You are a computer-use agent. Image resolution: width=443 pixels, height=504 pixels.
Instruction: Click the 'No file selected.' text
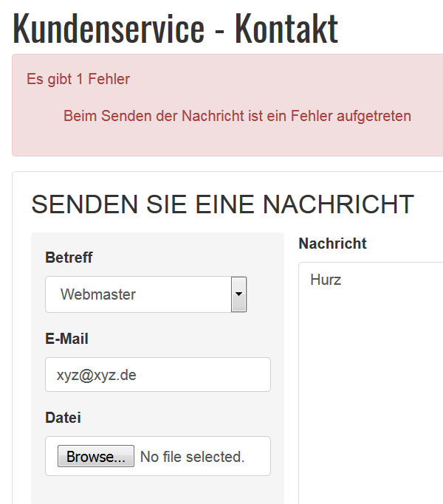pos(193,457)
